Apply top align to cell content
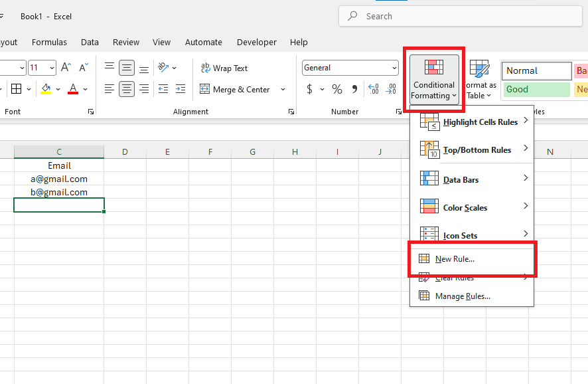Screen dimensions: 588x384 pyautogui.click(x=110, y=68)
